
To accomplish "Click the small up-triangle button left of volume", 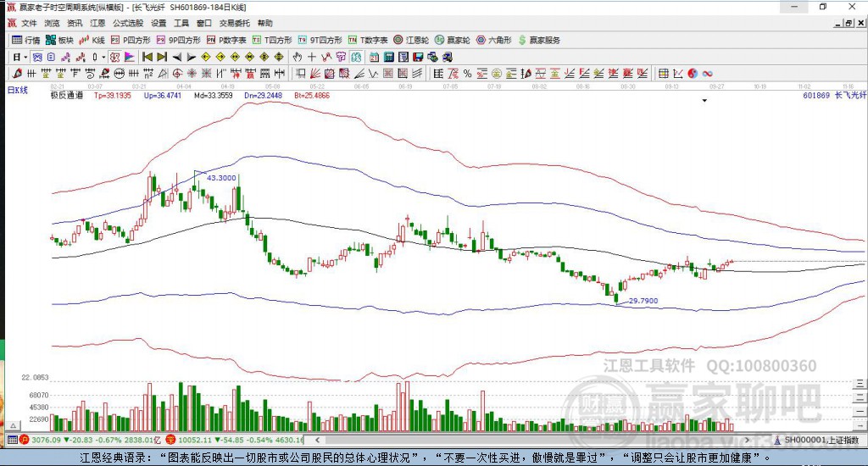I will point(14,426).
